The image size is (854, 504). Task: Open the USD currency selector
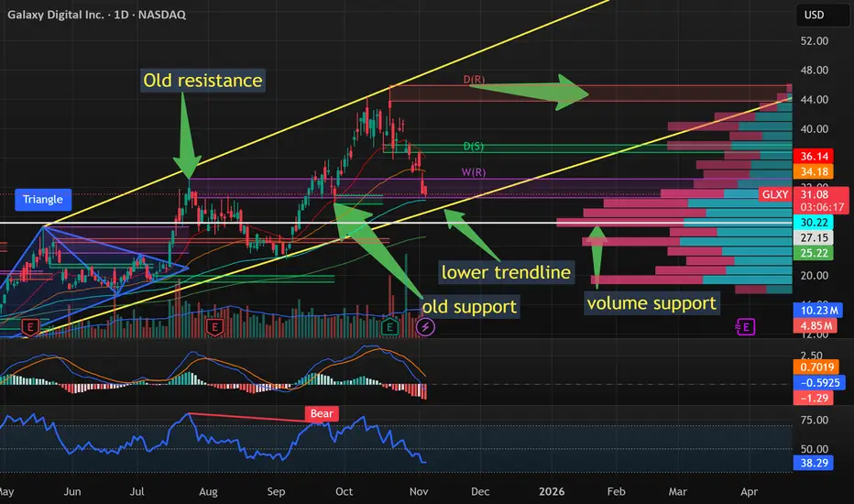click(823, 15)
